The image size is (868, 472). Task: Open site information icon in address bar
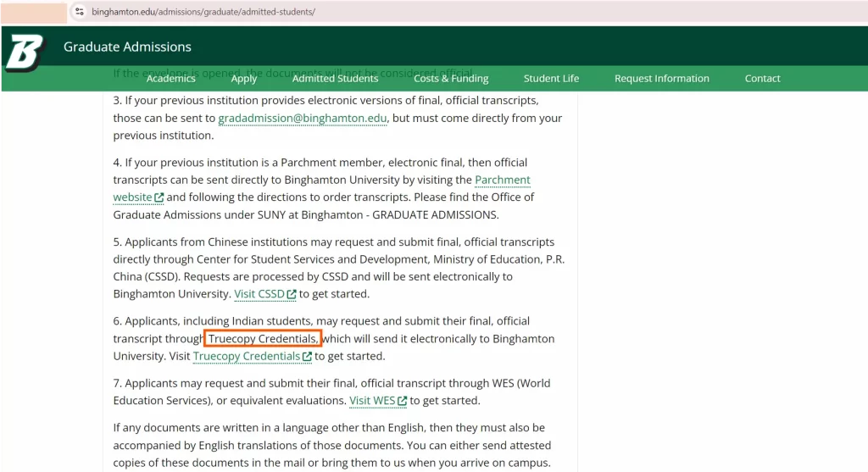coord(80,12)
